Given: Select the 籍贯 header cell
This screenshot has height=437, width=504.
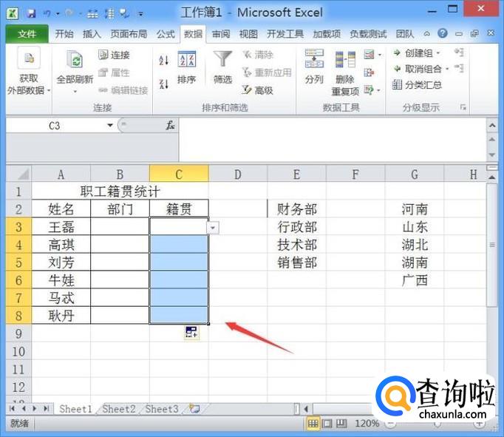Looking at the screenshot, I should (x=179, y=209).
